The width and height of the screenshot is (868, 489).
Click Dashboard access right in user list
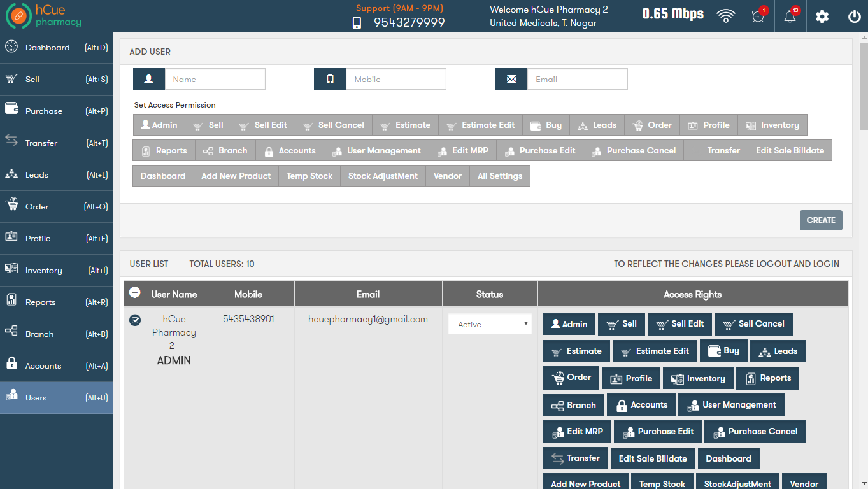click(729, 458)
